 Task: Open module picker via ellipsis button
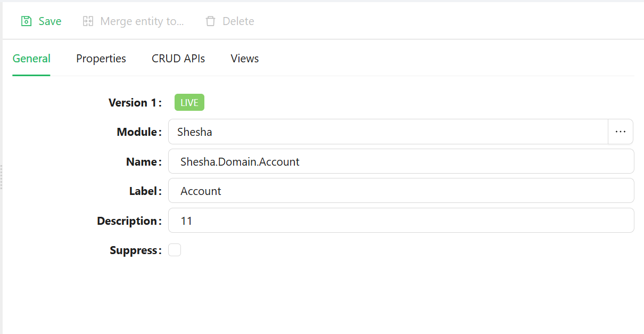click(x=621, y=132)
